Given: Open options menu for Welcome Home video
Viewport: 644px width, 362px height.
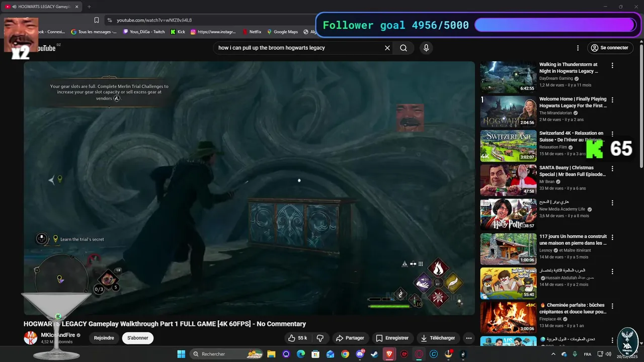Looking at the screenshot, I should tap(612, 100).
